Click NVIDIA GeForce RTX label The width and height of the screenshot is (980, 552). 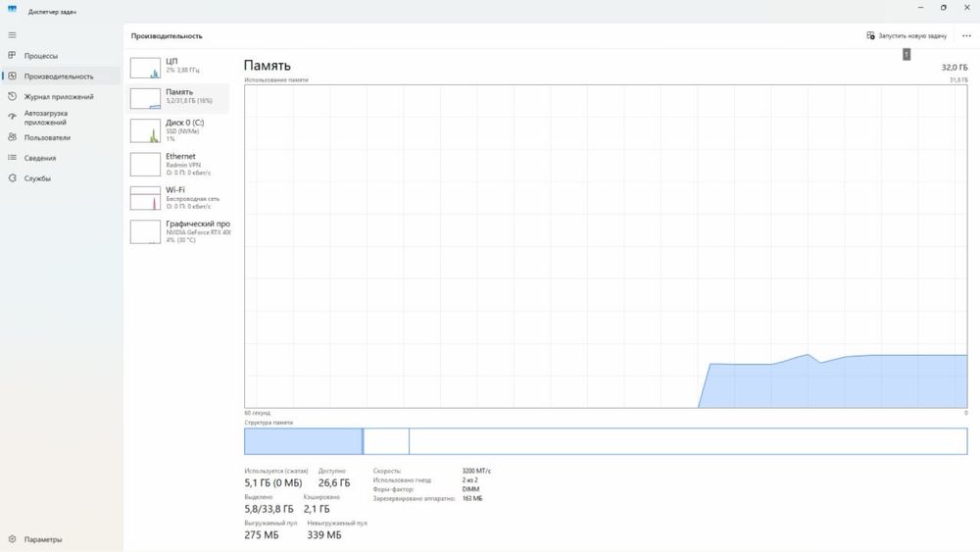[198, 232]
